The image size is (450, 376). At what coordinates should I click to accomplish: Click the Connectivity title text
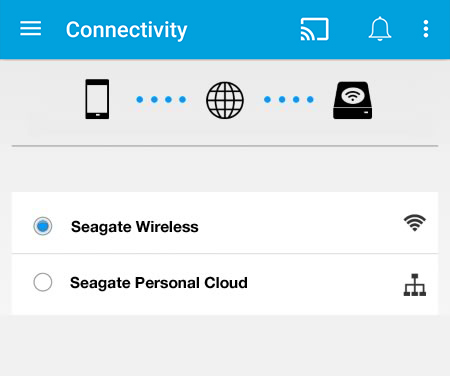[126, 30]
